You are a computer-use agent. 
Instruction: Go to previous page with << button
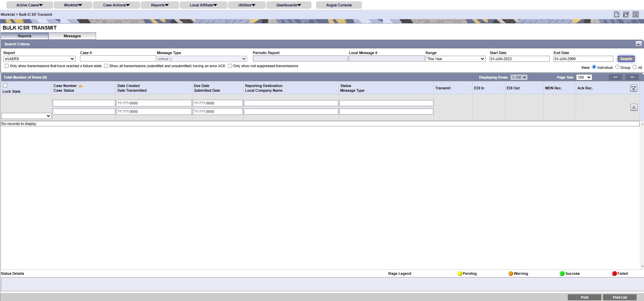(615, 77)
